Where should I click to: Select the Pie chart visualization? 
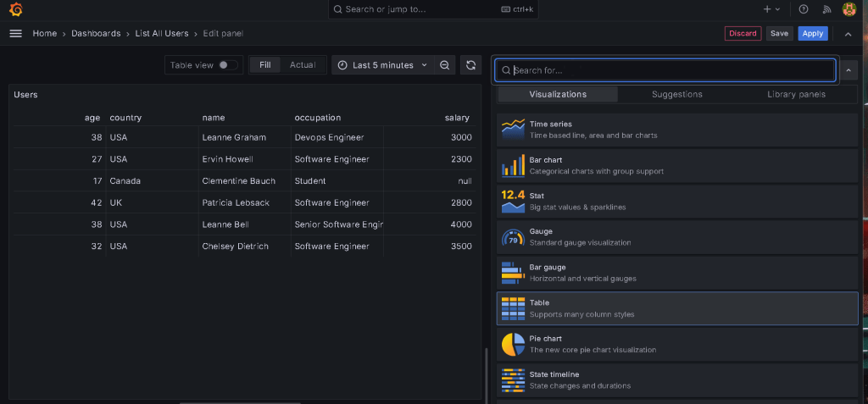click(677, 344)
